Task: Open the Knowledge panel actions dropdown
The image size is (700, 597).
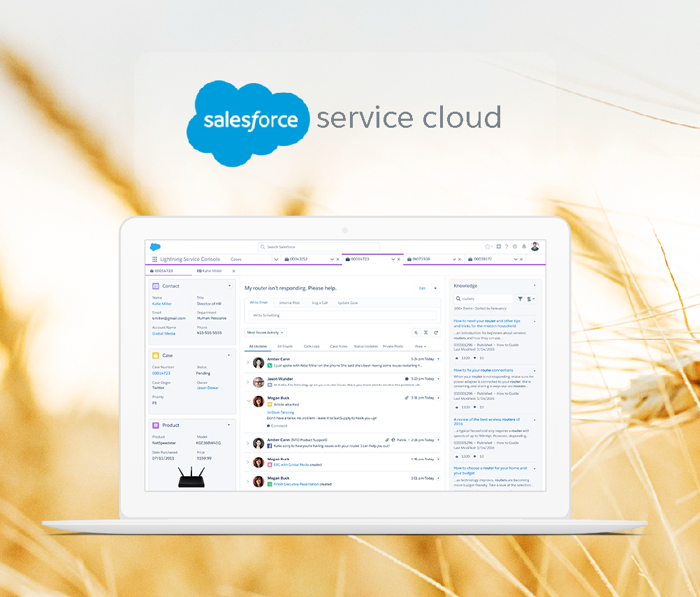Action: pyautogui.click(x=534, y=286)
